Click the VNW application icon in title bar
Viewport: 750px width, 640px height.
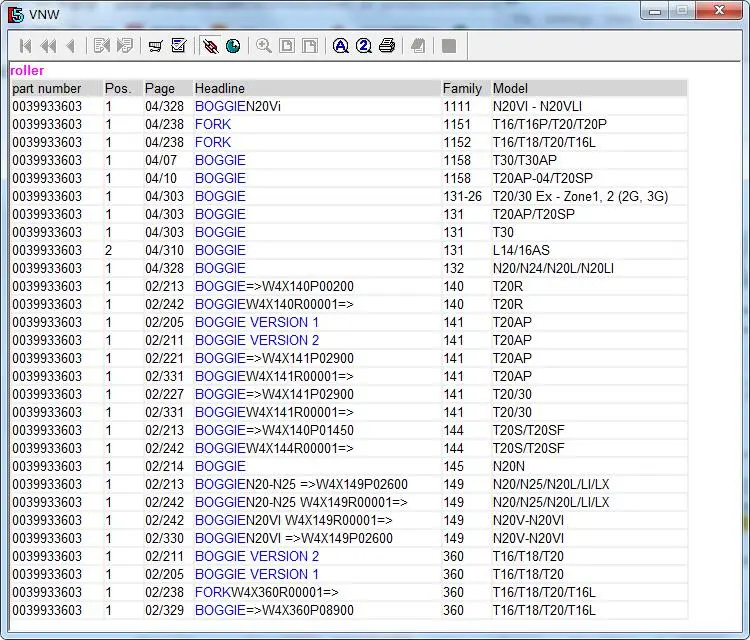click(16, 14)
